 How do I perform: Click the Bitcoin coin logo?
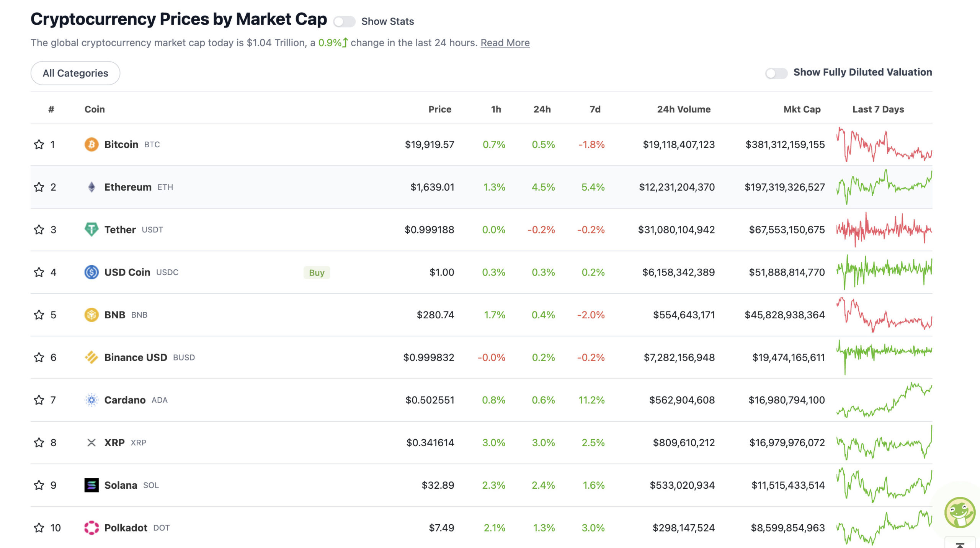point(91,144)
